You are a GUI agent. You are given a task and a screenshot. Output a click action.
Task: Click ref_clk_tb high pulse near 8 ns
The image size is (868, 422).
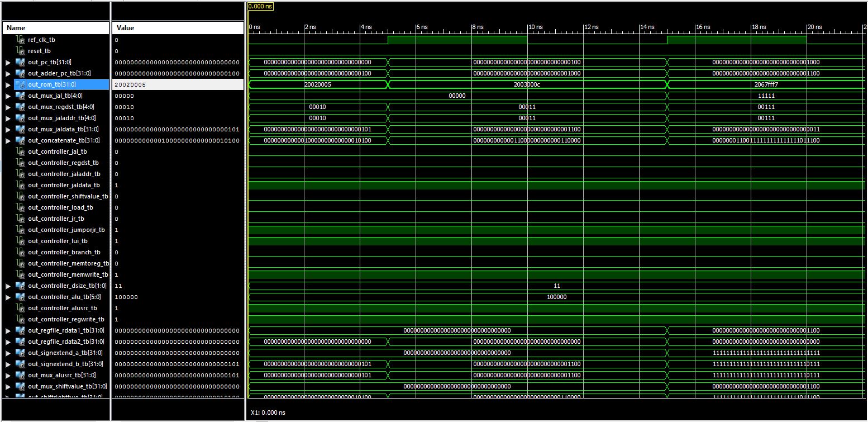[457, 40]
